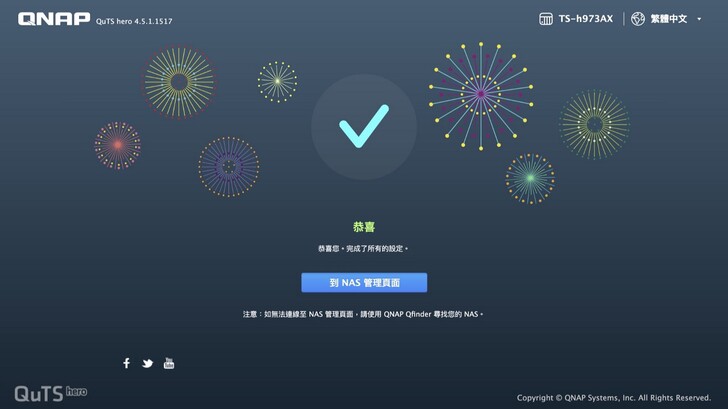Click the QuTS hero logo at bottom
This screenshot has height=409, width=728.
click(51, 394)
